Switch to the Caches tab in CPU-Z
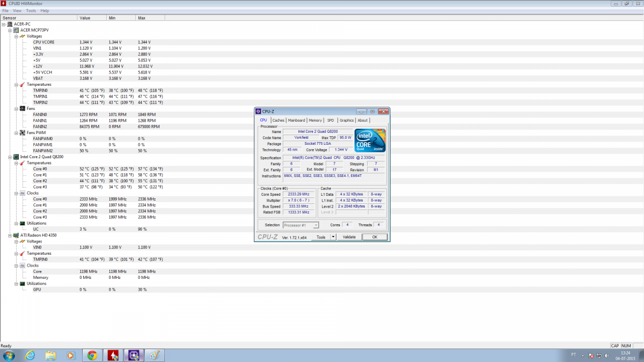Screen dimensions: 644x362 point(278,120)
